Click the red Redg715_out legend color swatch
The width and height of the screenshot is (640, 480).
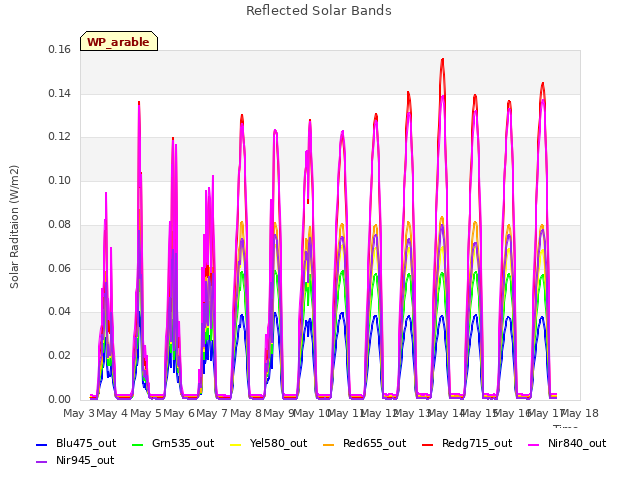427,444
